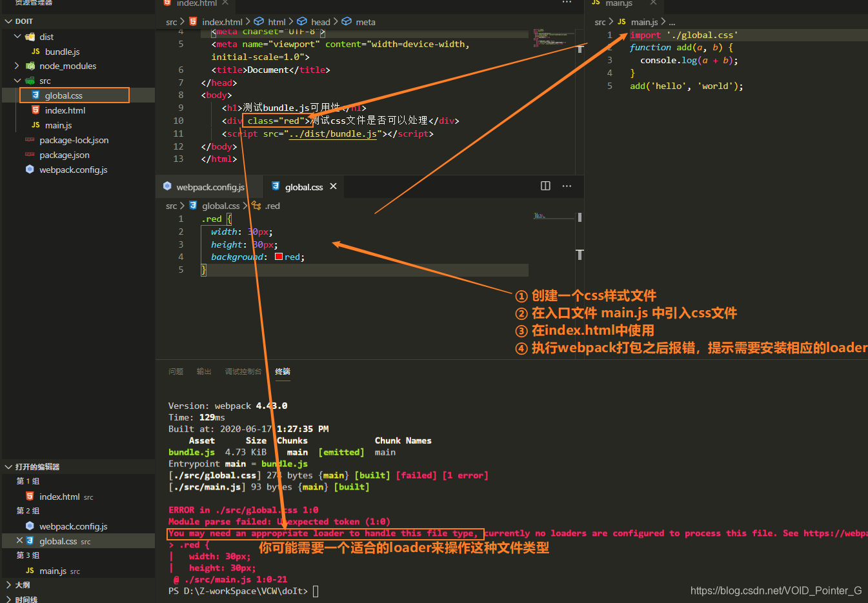Screen dimensions: 868x603
Task: Switch to the global.css editor tab
Action: [x=304, y=187]
